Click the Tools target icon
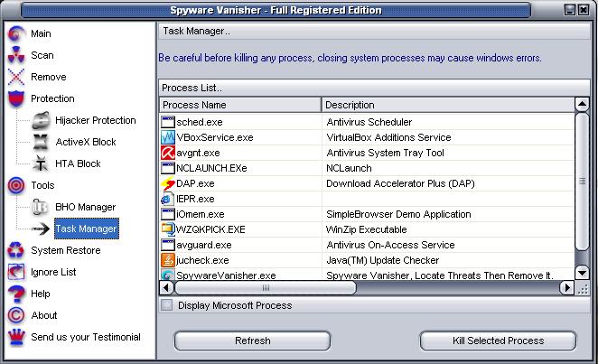This screenshot has width=598, height=364. pos(16,185)
